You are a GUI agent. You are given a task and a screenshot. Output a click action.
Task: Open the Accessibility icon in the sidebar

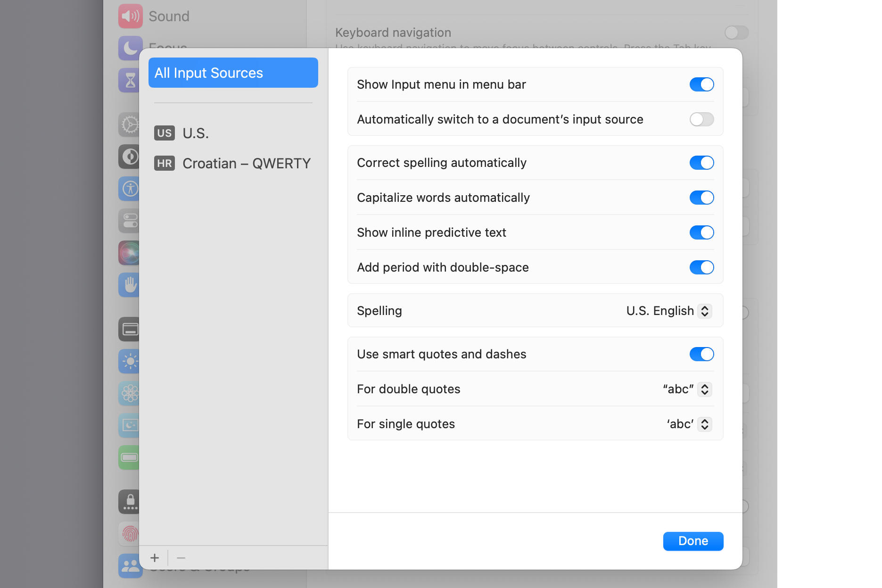(128, 189)
